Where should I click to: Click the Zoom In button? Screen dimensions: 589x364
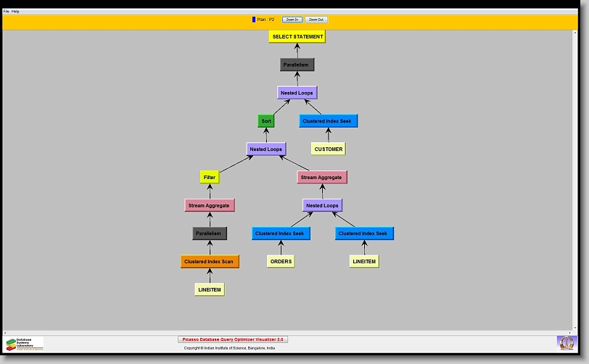click(x=292, y=20)
